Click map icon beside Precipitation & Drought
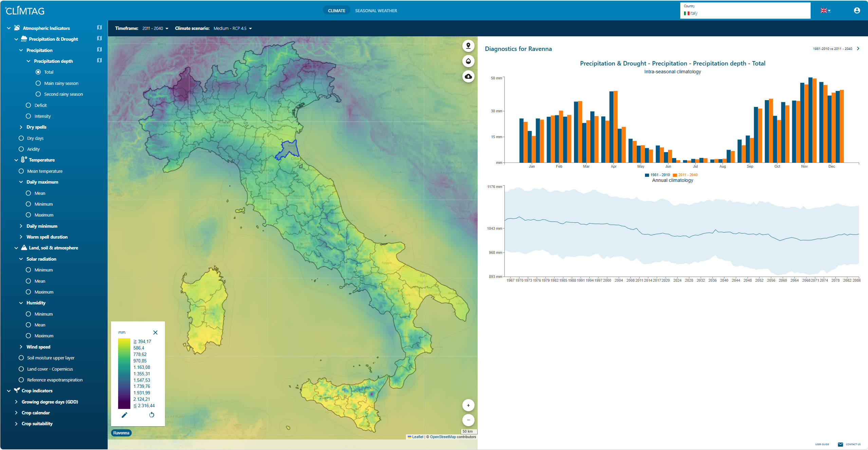The image size is (868, 450). pos(99,38)
